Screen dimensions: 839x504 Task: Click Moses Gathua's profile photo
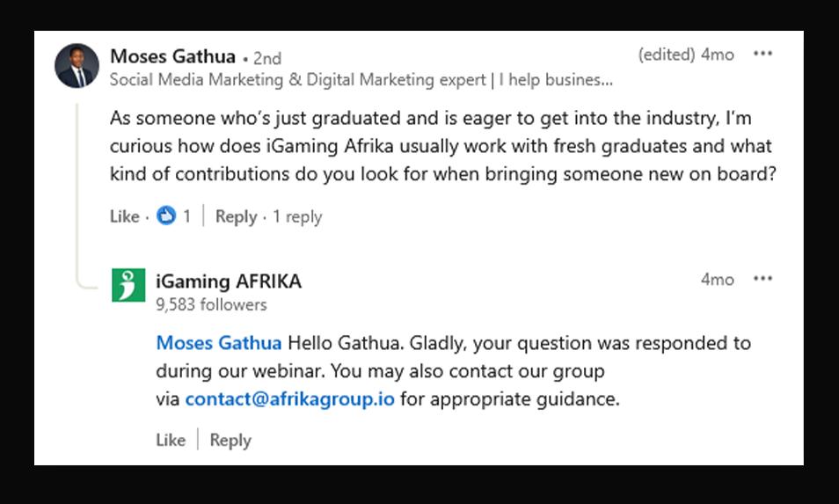(x=77, y=66)
